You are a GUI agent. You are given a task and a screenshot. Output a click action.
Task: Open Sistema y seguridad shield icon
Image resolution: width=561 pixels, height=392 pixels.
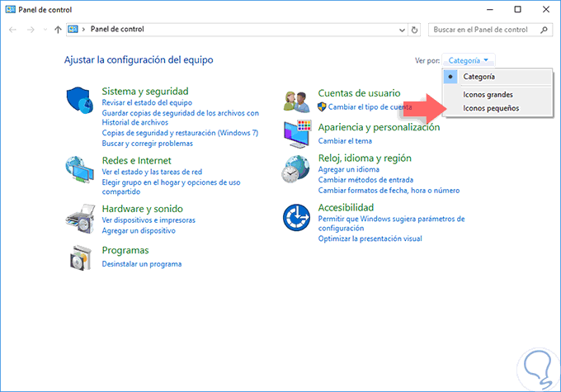coord(79,100)
